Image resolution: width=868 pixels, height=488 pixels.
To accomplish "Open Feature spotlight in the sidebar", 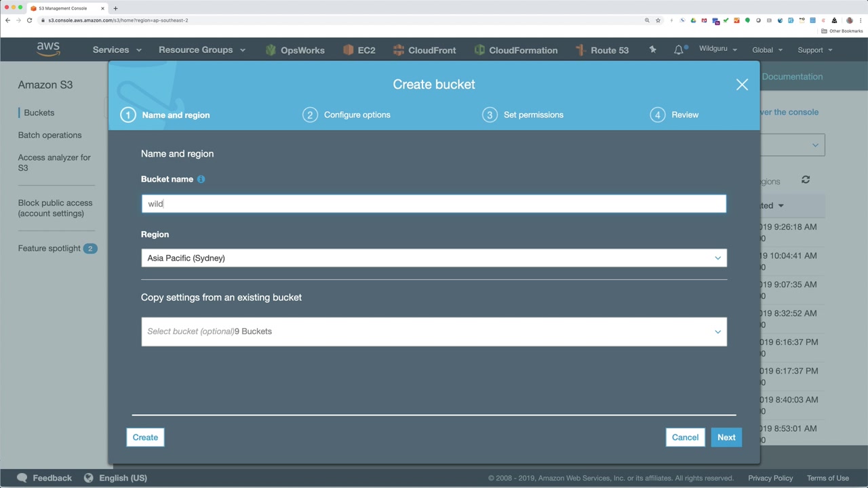I will click(58, 248).
